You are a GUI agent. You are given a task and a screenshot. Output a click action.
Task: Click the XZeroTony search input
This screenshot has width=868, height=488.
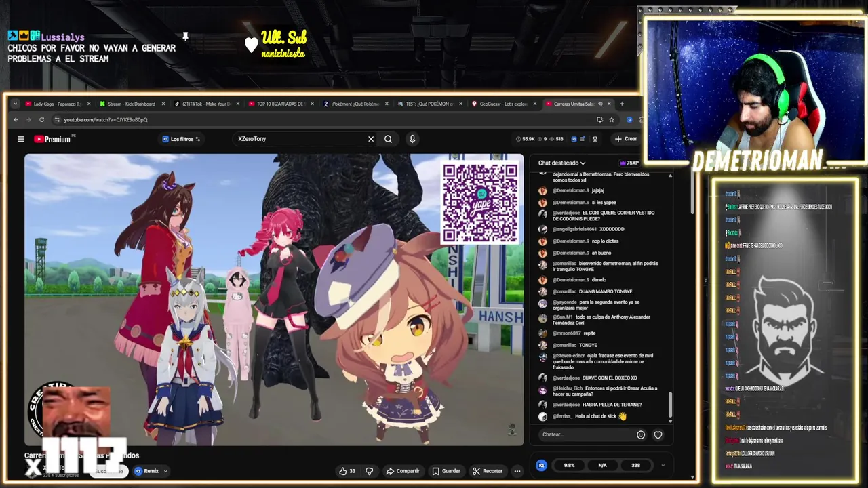coord(298,139)
